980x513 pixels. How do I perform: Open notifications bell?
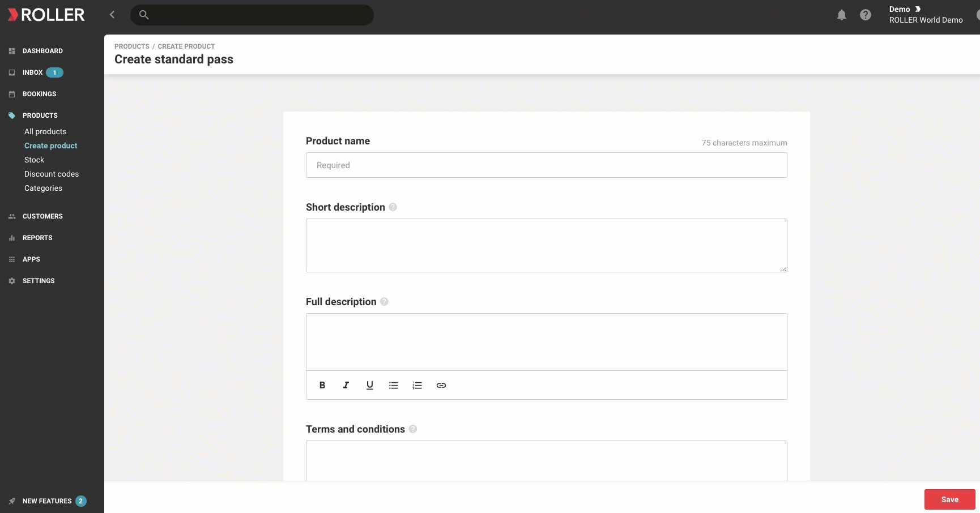pyautogui.click(x=842, y=15)
